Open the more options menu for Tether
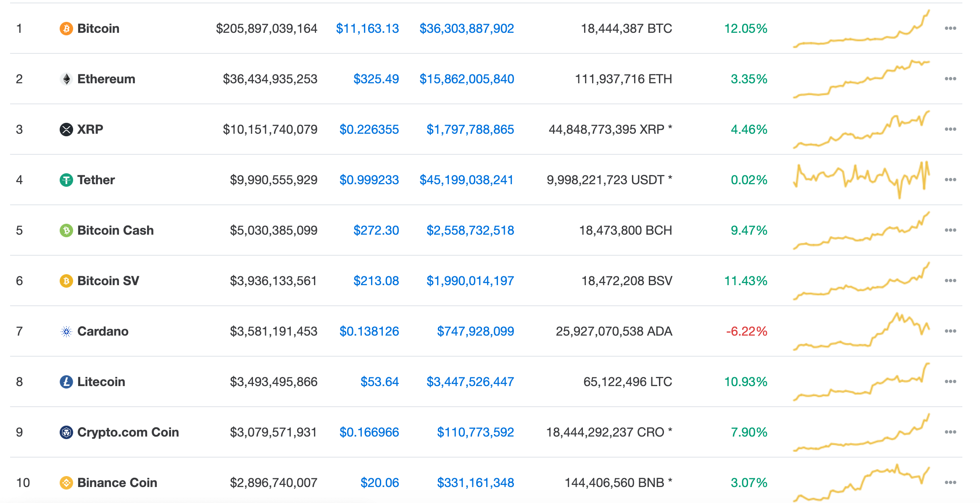Image resolution: width=980 pixels, height=503 pixels. (x=950, y=180)
